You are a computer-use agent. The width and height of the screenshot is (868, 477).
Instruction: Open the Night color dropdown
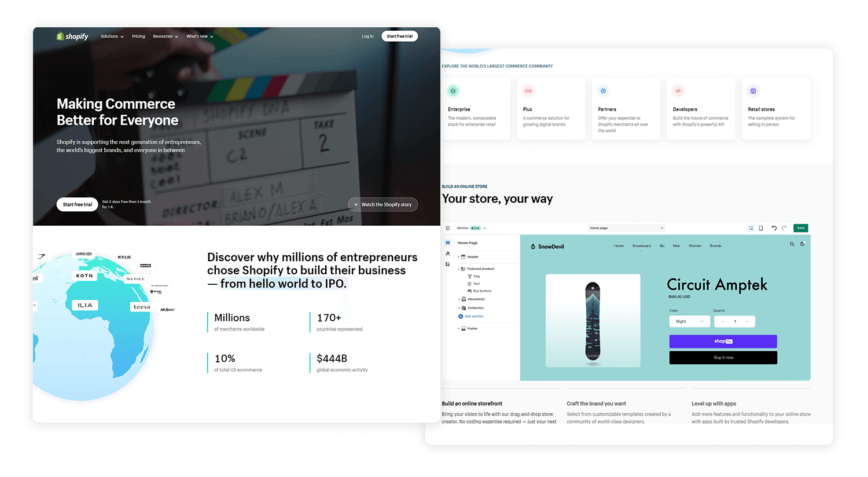tap(690, 321)
